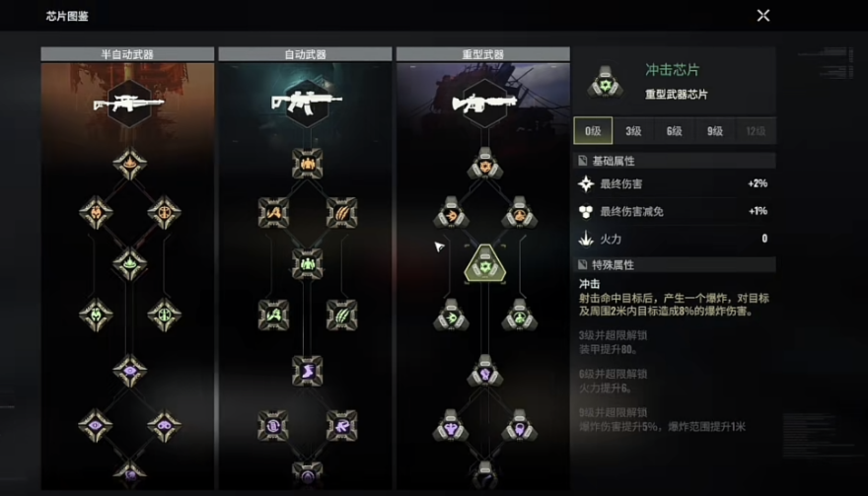Select the automatic assault rifle hexagon icon
This screenshot has width=868, height=496.
click(x=307, y=104)
